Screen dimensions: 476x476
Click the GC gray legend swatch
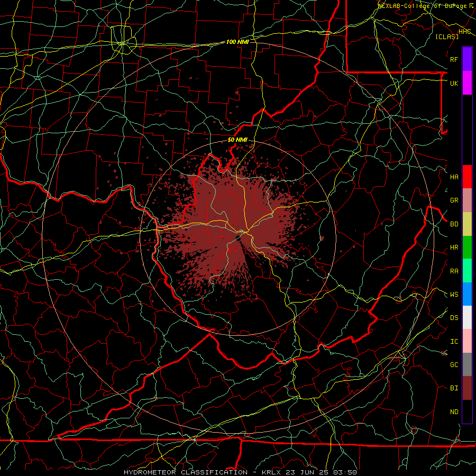click(467, 364)
